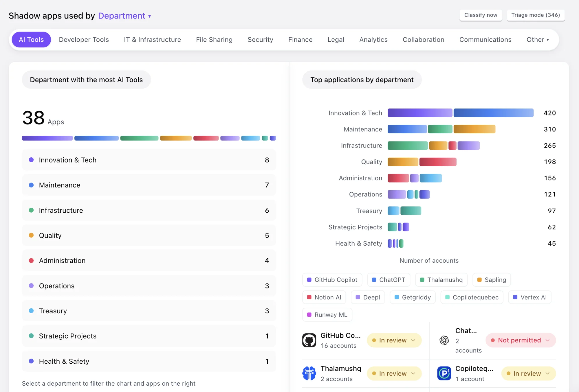Click the "420" Innovation & Tech account total

[x=550, y=113]
